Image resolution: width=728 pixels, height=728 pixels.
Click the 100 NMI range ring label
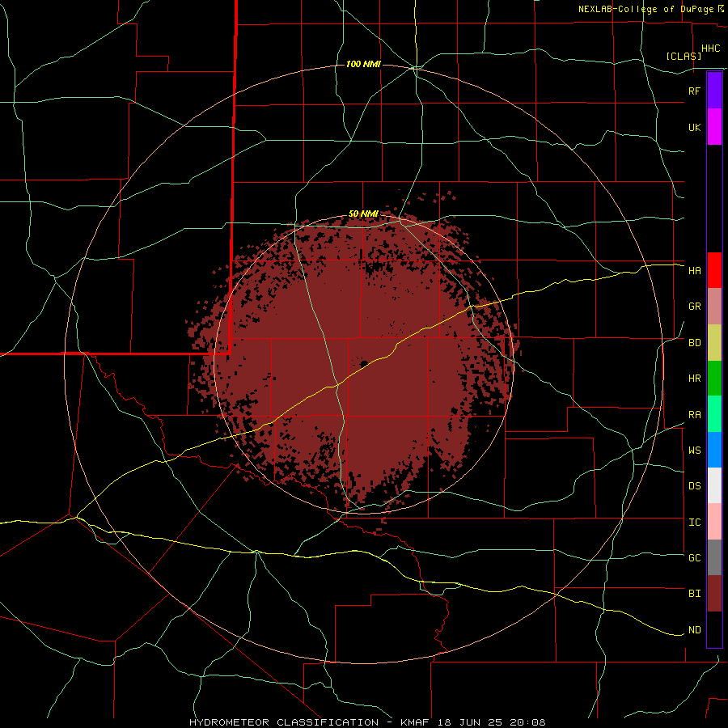363,64
